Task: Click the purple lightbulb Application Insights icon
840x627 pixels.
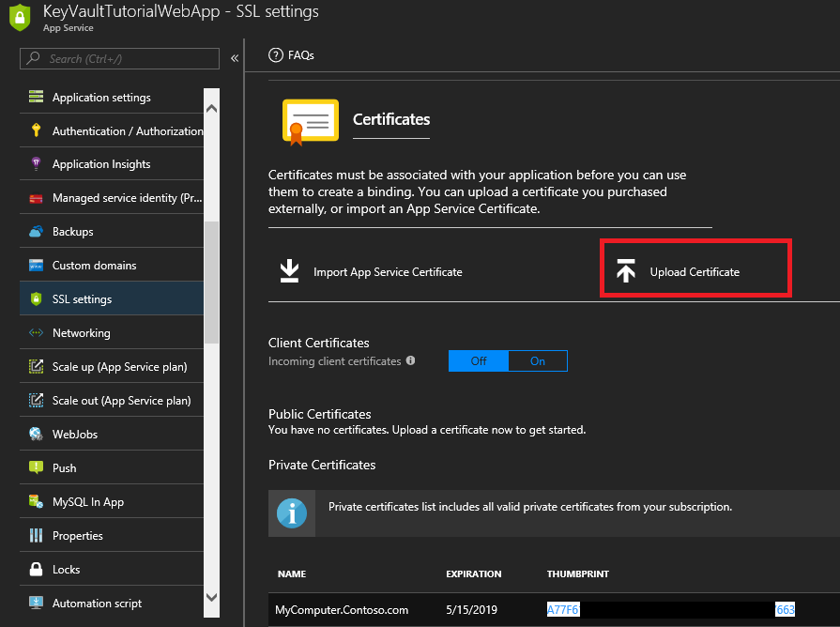Action: point(36,164)
